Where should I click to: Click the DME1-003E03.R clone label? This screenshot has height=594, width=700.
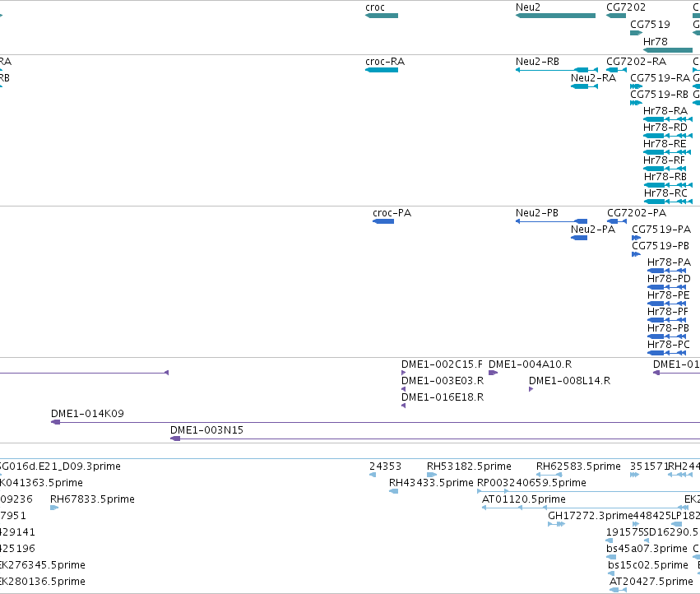coord(443,381)
